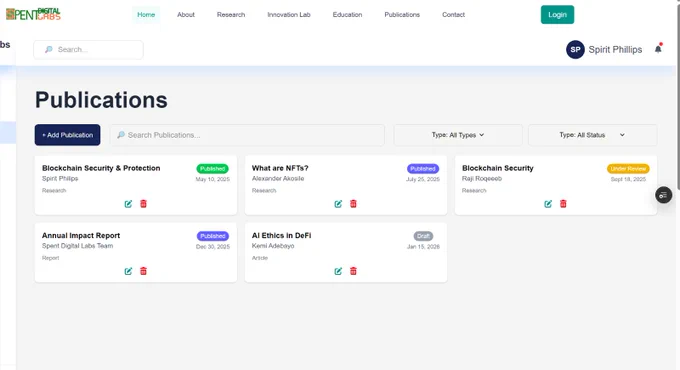The image size is (680, 370).
Task: Focus the Search Publications field
Action: click(x=247, y=135)
